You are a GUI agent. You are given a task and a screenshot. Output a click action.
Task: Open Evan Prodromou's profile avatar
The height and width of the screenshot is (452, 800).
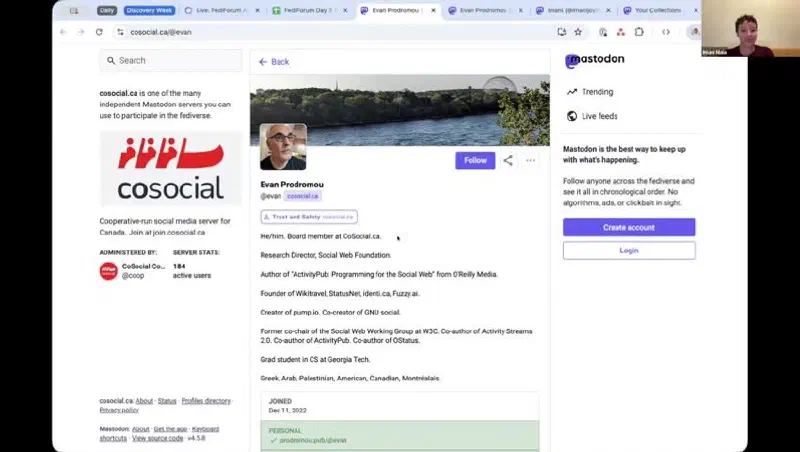pyautogui.click(x=283, y=146)
